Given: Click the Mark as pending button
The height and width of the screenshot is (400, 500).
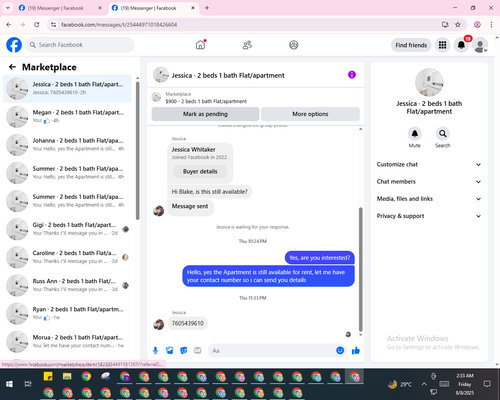Looking at the screenshot, I should (205, 114).
